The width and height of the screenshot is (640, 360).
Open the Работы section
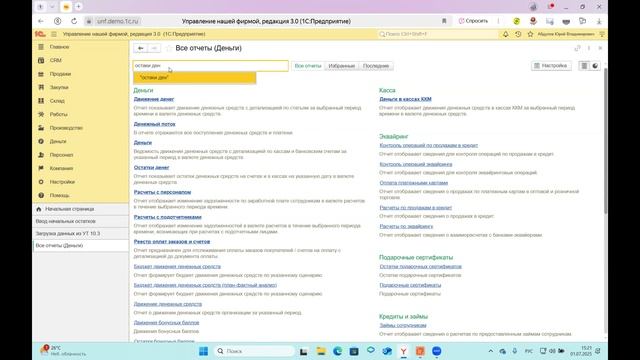(x=58, y=114)
